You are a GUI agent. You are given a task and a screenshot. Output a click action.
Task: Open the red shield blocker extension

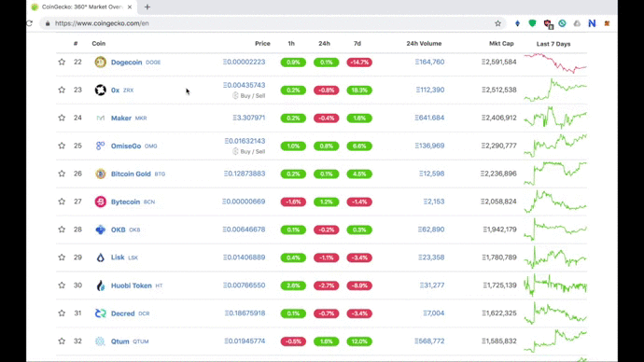548,24
